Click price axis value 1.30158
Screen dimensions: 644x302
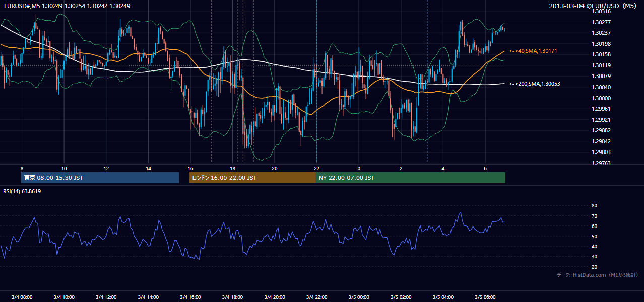coord(600,54)
